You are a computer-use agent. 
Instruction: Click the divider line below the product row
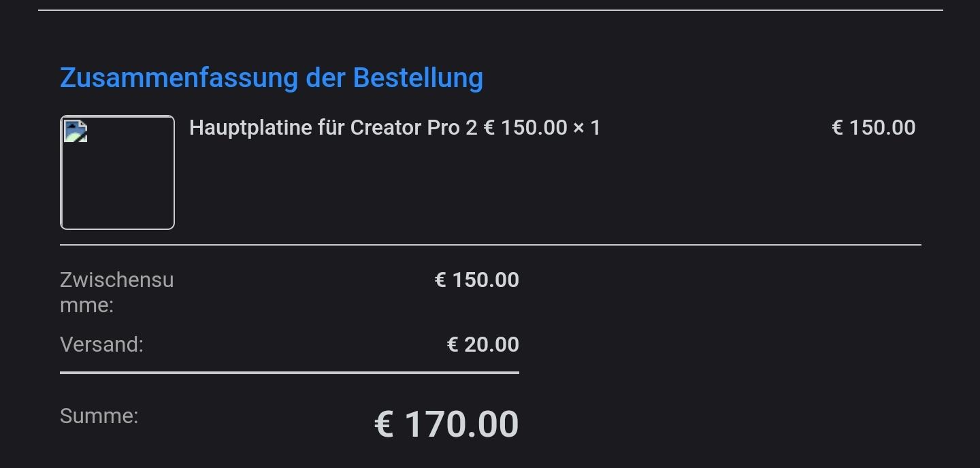490,244
